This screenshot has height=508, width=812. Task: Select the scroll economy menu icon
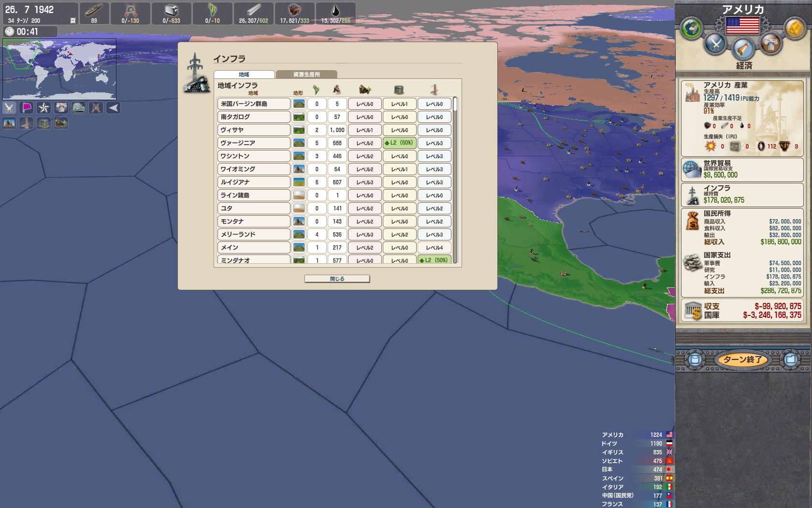[x=743, y=48]
